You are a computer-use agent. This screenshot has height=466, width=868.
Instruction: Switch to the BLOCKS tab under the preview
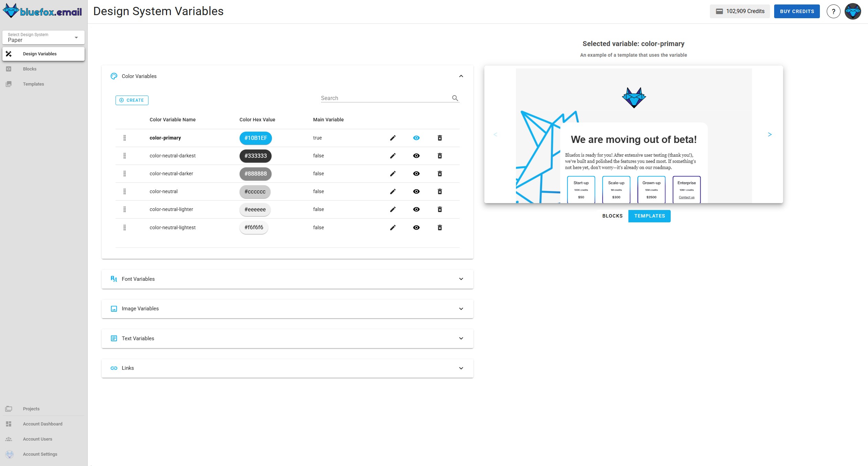point(612,216)
